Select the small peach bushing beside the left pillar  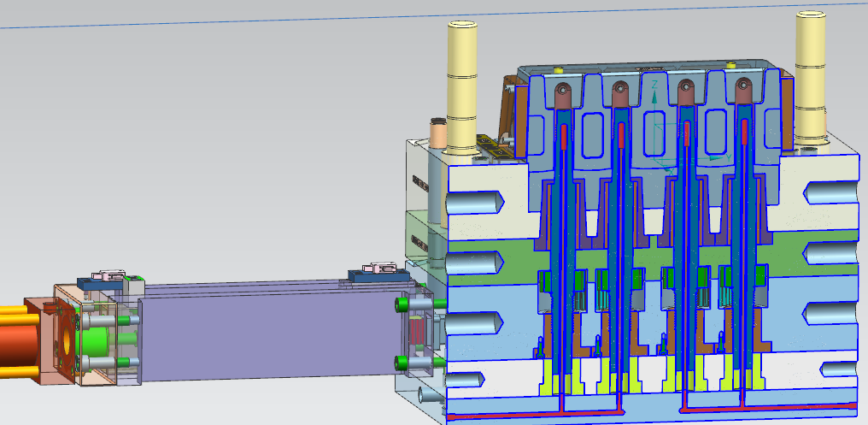pos(438,133)
